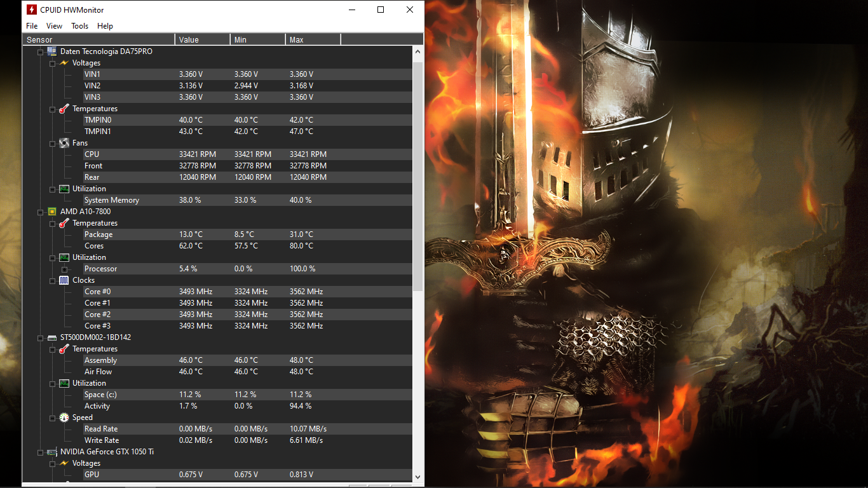Click the lightning Voltages icon under Daten Tecnologia
The height and width of the screenshot is (488, 868).
[x=64, y=63]
